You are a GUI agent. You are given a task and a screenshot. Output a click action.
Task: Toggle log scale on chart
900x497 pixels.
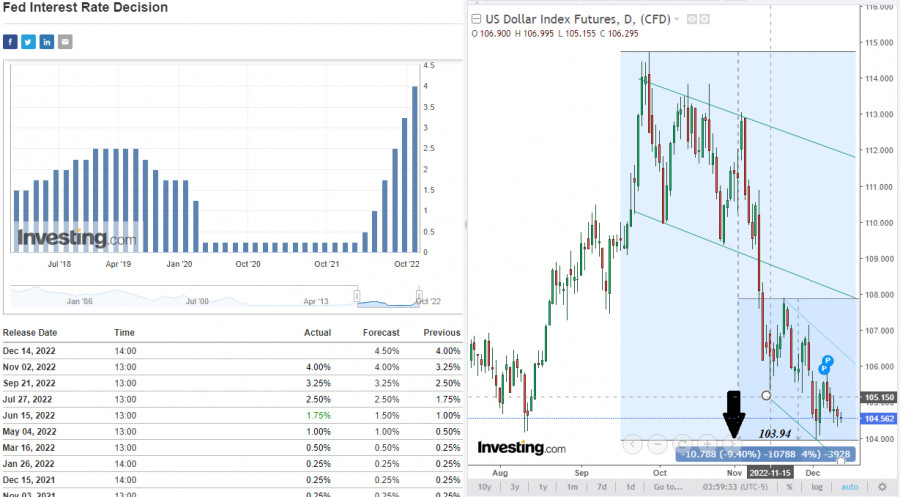point(817,487)
